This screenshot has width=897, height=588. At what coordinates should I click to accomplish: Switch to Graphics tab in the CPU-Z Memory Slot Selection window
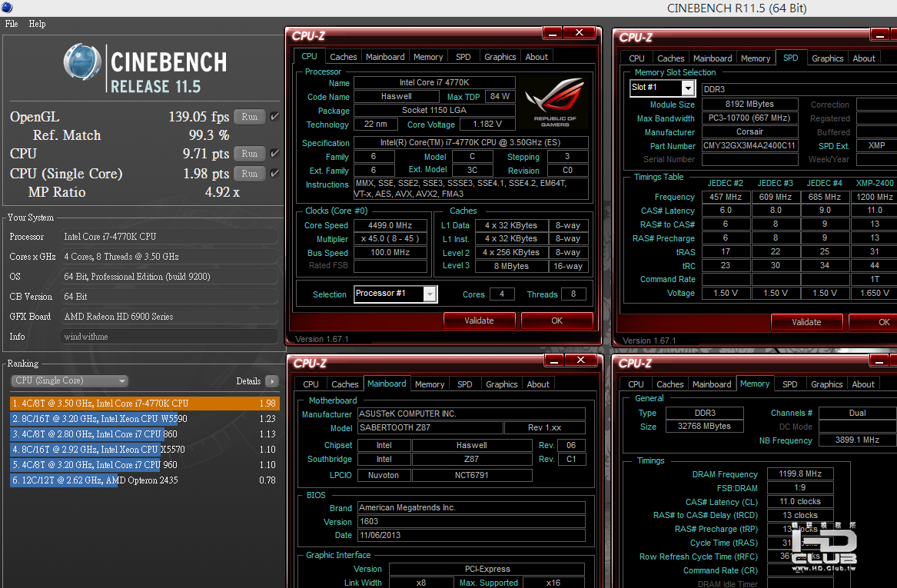click(x=827, y=59)
